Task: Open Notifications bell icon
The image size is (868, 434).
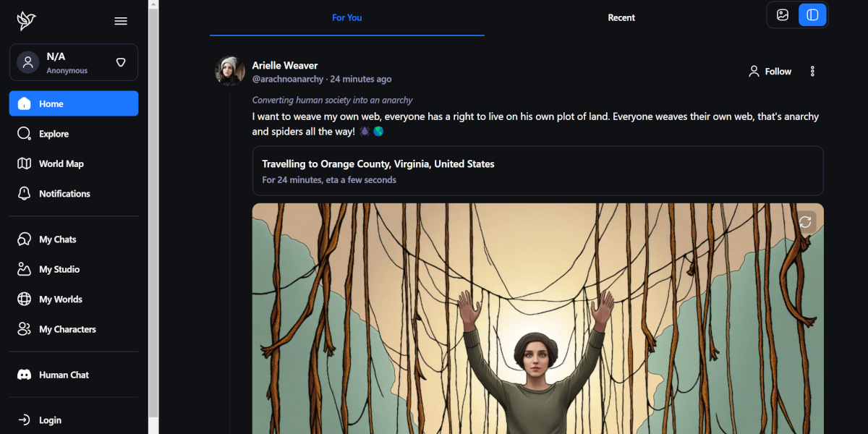Action: [x=25, y=194]
